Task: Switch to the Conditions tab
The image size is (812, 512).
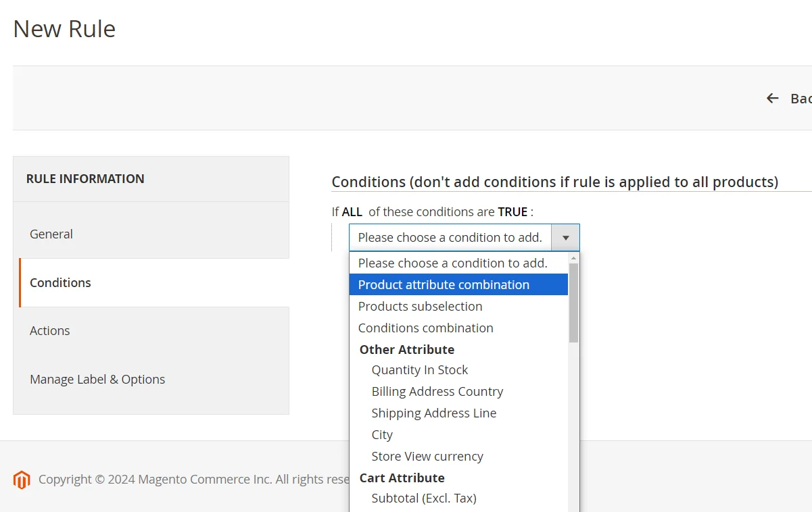Action: tap(60, 283)
